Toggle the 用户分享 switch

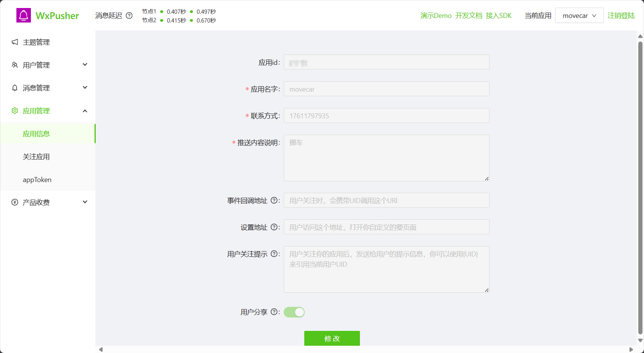pyautogui.click(x=294, y=312)
